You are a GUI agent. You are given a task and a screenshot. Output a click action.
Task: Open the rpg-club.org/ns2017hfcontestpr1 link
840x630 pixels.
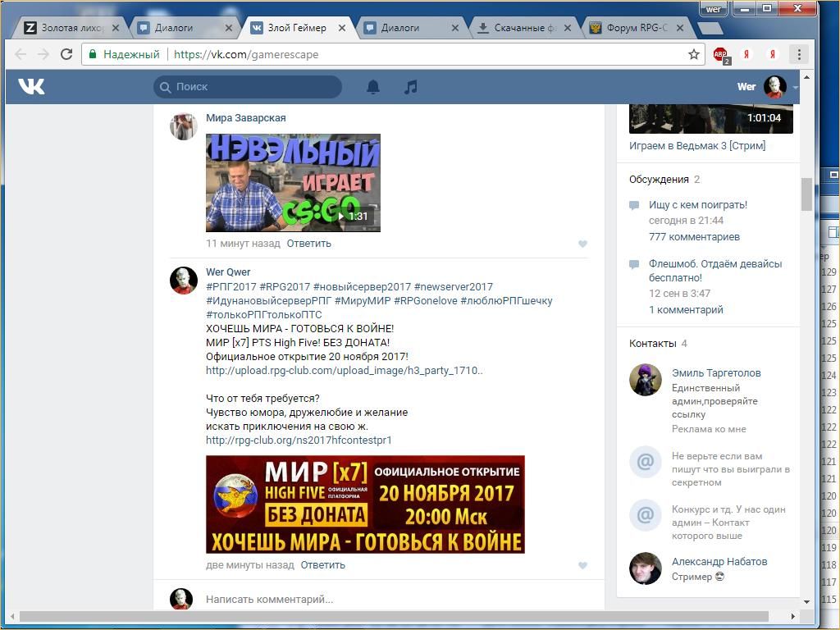tap(299, 441)
